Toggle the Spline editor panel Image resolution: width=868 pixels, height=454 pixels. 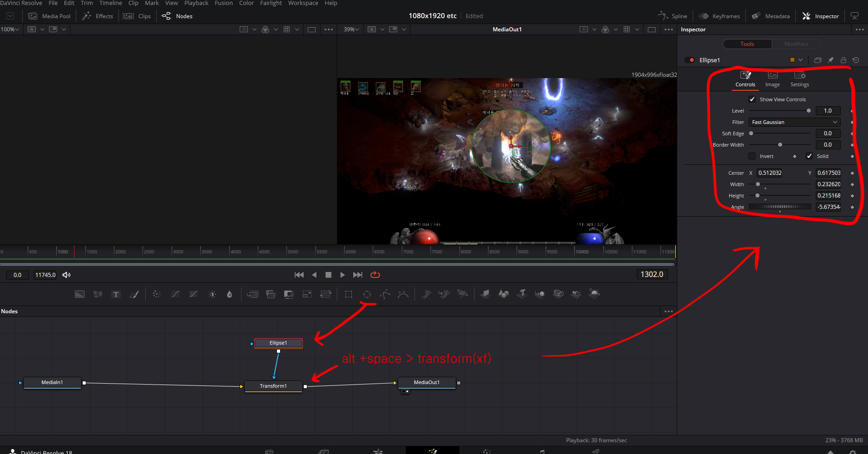672,16
